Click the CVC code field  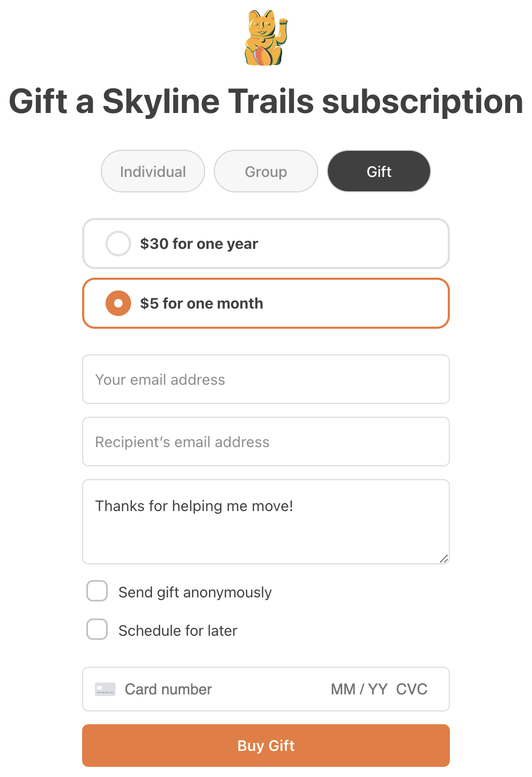click(x=412, y=689)
